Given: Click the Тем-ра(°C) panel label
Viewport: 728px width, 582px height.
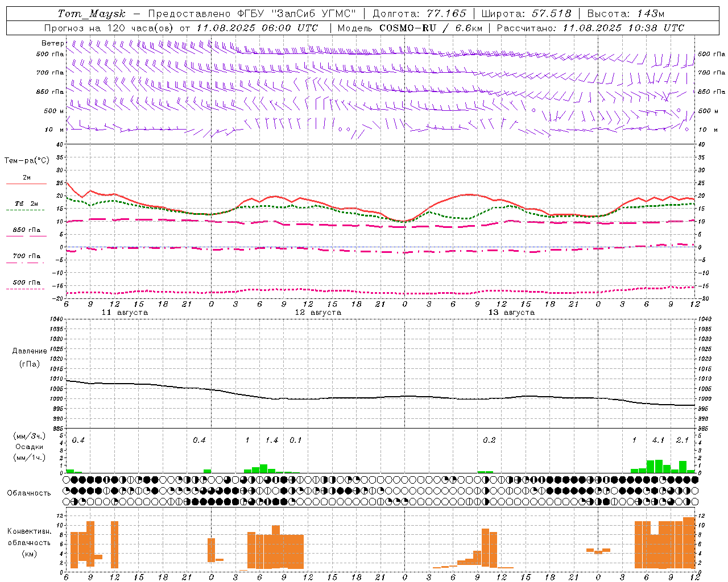Looking at the screenshot, I should pos(27,161).
